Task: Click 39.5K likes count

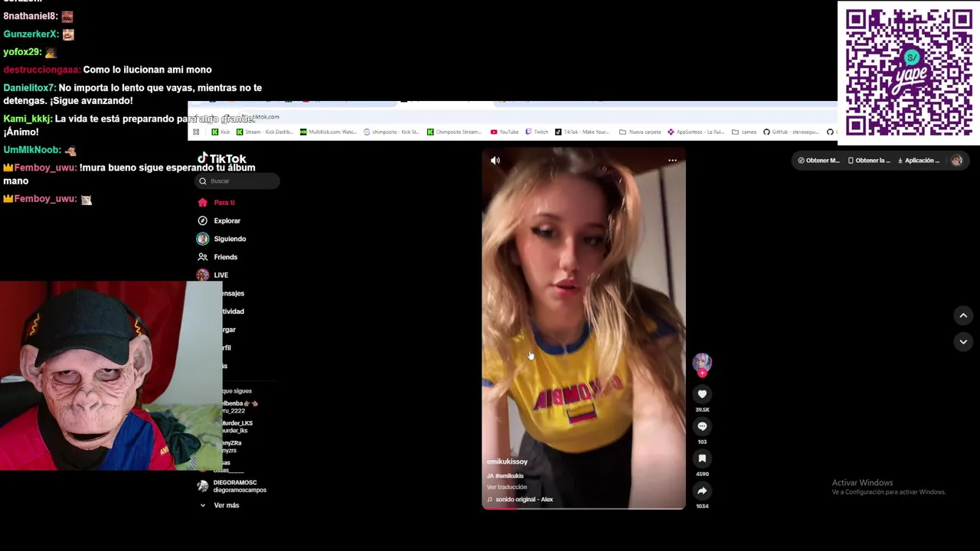Action: 702,409
